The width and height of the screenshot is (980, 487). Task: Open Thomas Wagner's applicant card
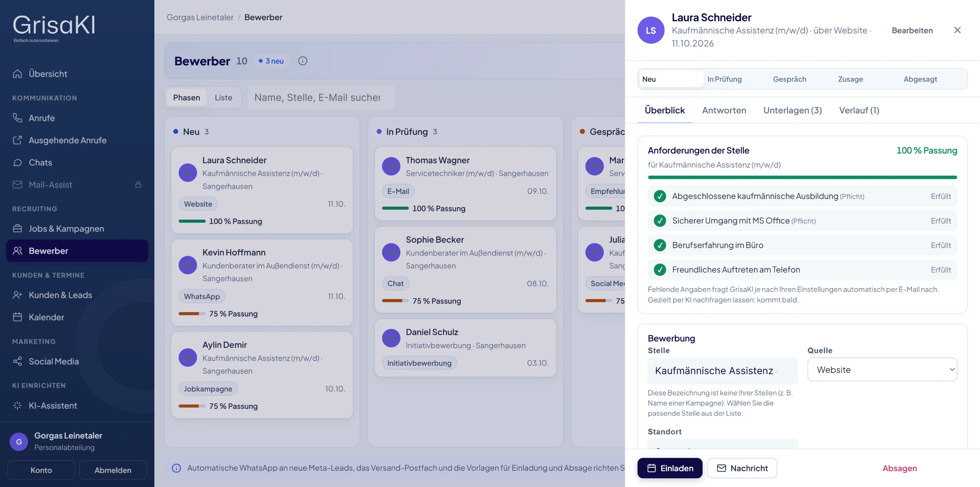coord(465,184)
